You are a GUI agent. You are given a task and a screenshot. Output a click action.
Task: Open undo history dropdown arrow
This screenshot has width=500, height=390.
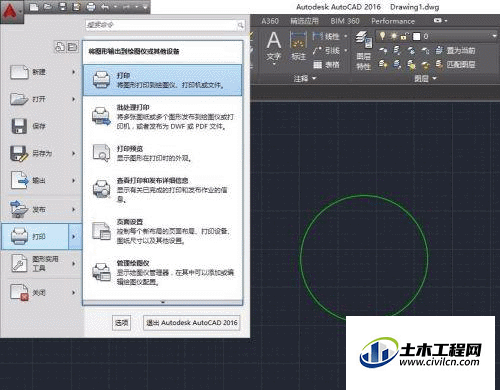pyautogui.click(x=115, y=7)
